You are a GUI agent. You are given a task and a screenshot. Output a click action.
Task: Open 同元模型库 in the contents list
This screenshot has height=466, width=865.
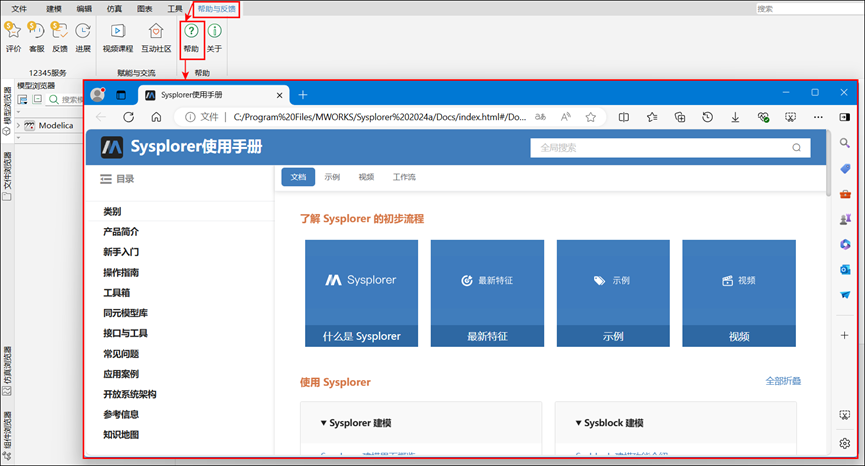coord(125,313)
